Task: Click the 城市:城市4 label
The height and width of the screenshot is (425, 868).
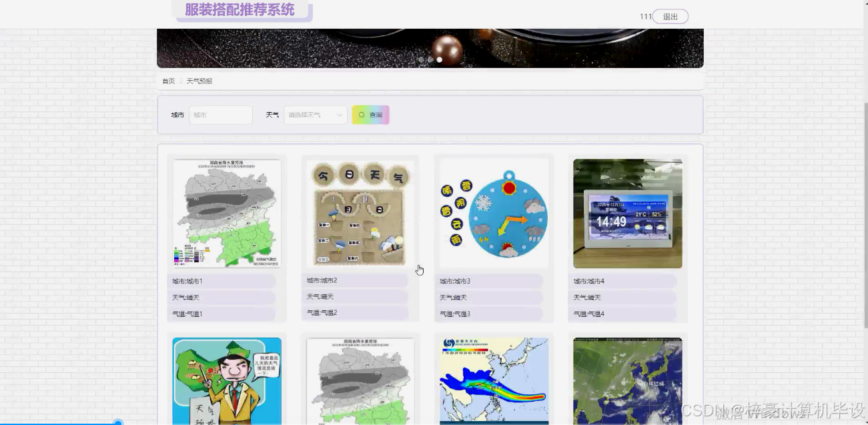Action: coord(589,282)
